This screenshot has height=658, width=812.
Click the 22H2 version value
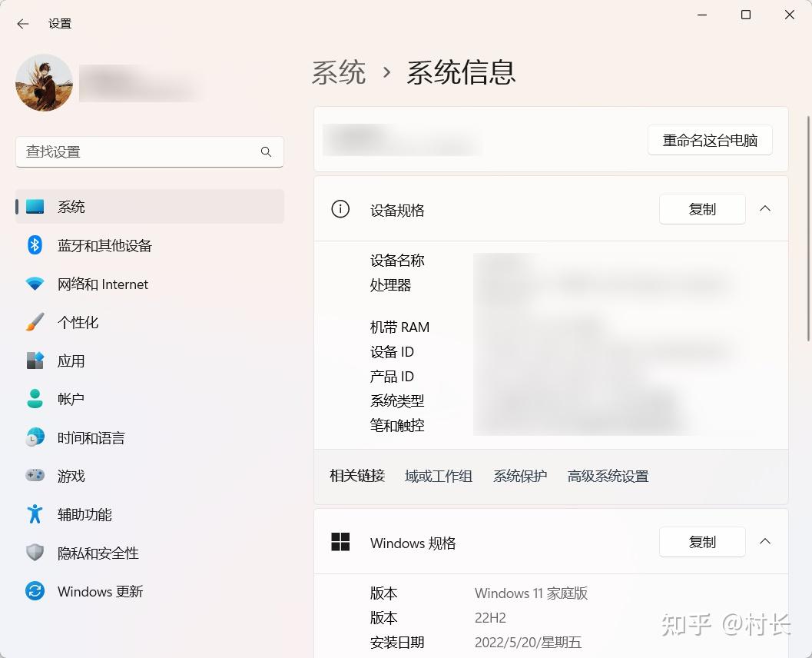coord(490,617)
